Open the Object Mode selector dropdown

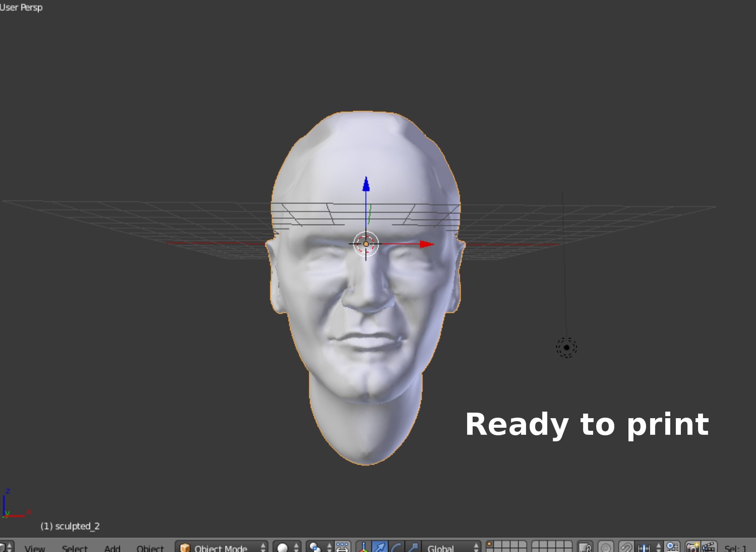pos(221,547)
